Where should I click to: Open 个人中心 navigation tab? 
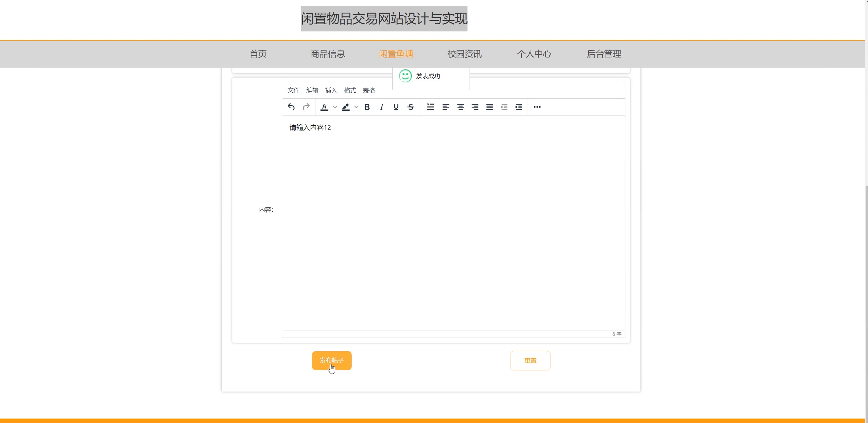[x=534, y=54]
